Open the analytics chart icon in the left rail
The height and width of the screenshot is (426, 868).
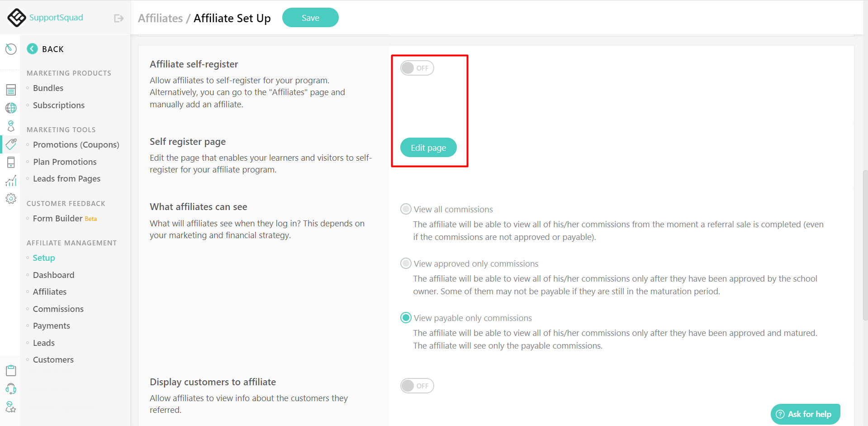tap(10, 180)
